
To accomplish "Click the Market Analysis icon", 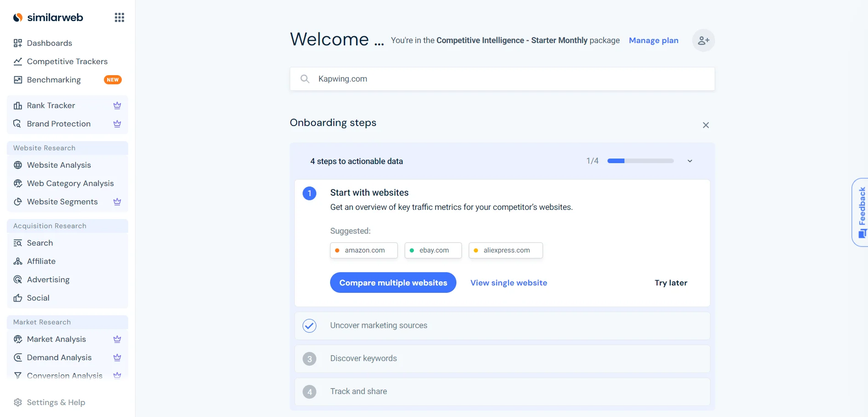I will 18,339.
